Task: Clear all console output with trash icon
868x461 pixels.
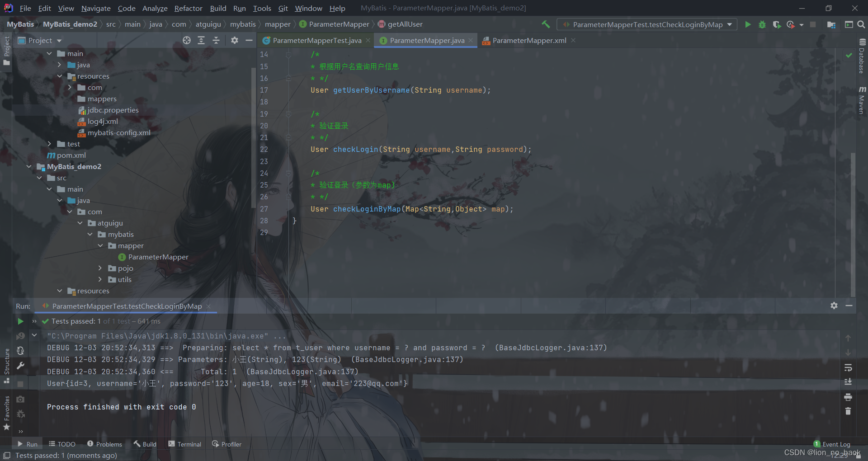Action: pos(848,411)
